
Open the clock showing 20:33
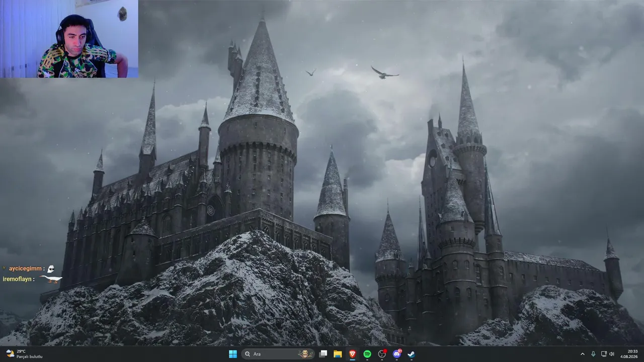629,354
